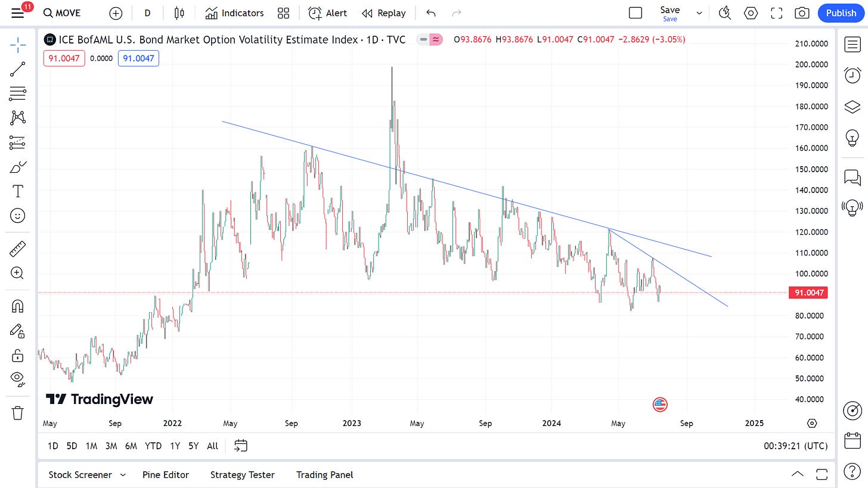The width and height of the screenshot is (868, 488).
Task: Open ideas stream broadcasting lightbulb
Action: [852, 207]
